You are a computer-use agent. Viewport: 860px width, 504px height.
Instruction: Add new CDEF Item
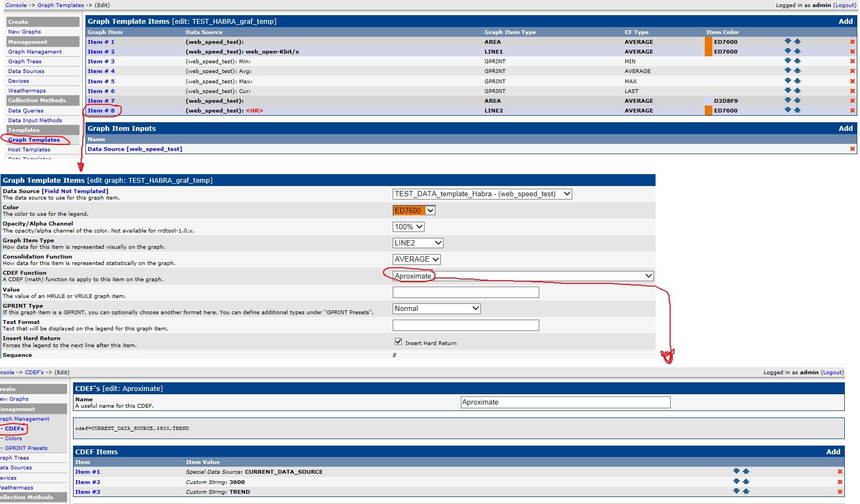point(833,452)
